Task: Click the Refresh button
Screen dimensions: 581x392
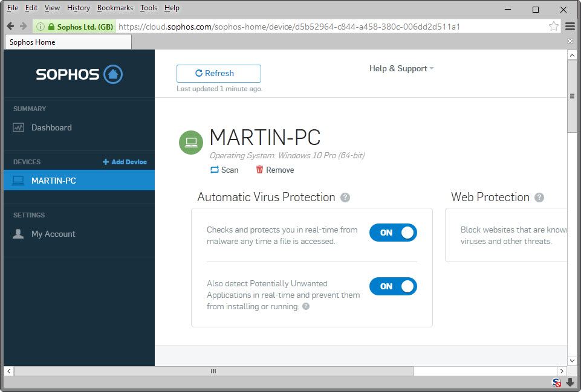Action: click(219, 73)
